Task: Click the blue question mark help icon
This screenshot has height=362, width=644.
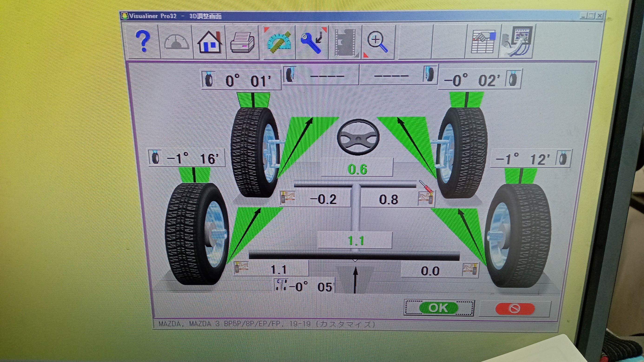Action: [x=143, y=42]
